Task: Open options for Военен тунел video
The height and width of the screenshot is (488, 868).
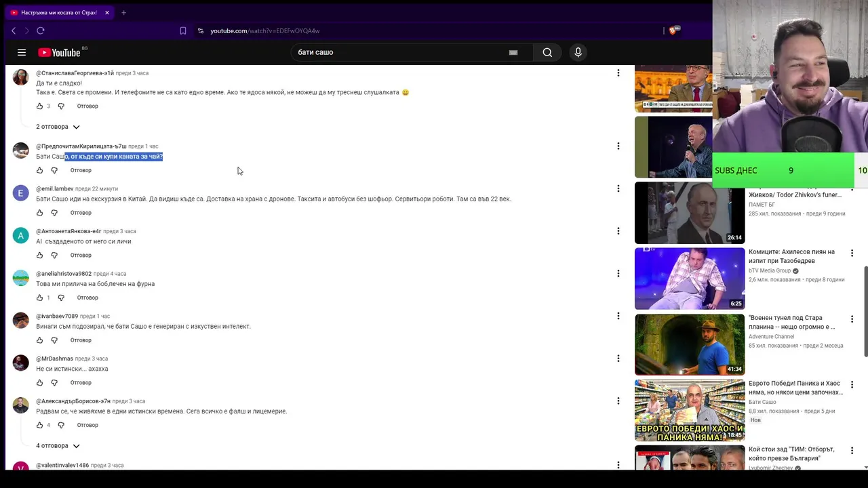Action: tap(852, 319)
